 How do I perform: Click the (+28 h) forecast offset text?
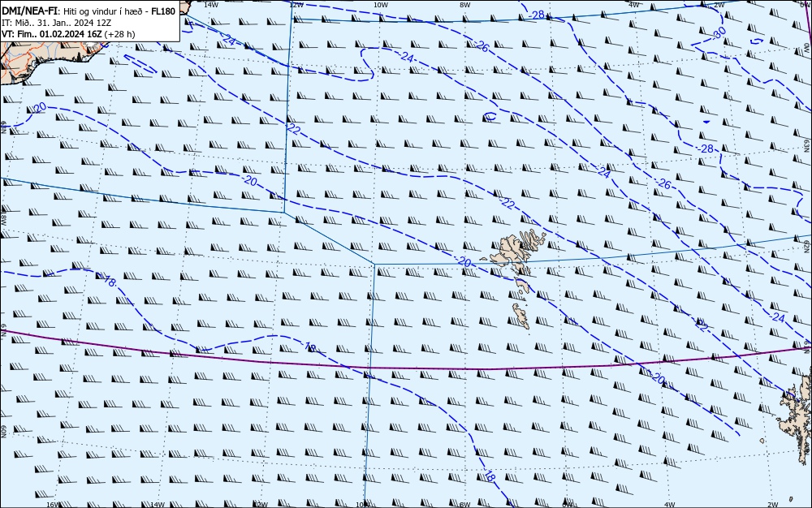click(x=119, y=34)
